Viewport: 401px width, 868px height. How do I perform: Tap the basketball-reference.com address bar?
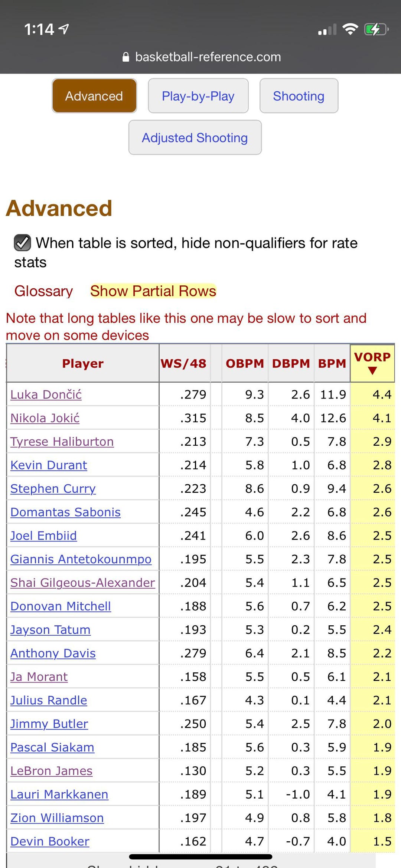tap(208, 57)
